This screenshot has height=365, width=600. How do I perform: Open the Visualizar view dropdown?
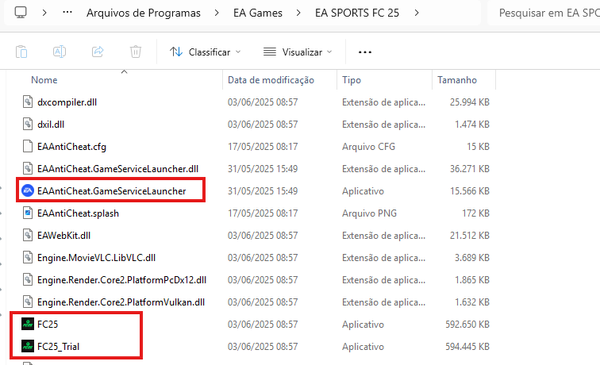coord(298,52)
